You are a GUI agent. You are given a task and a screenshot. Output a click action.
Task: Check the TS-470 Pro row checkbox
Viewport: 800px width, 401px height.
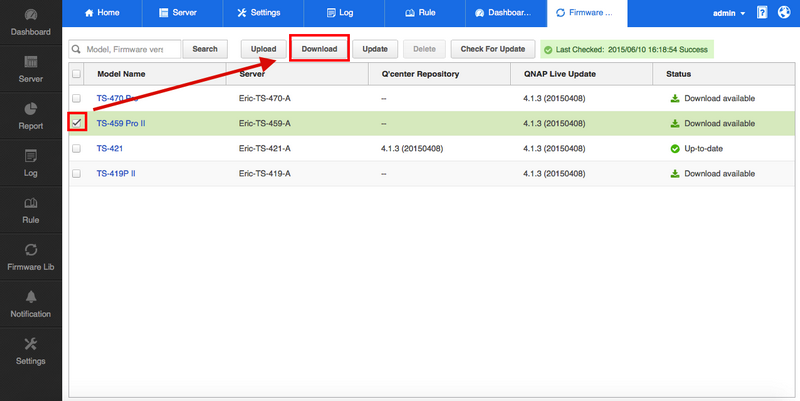[76, 98]
